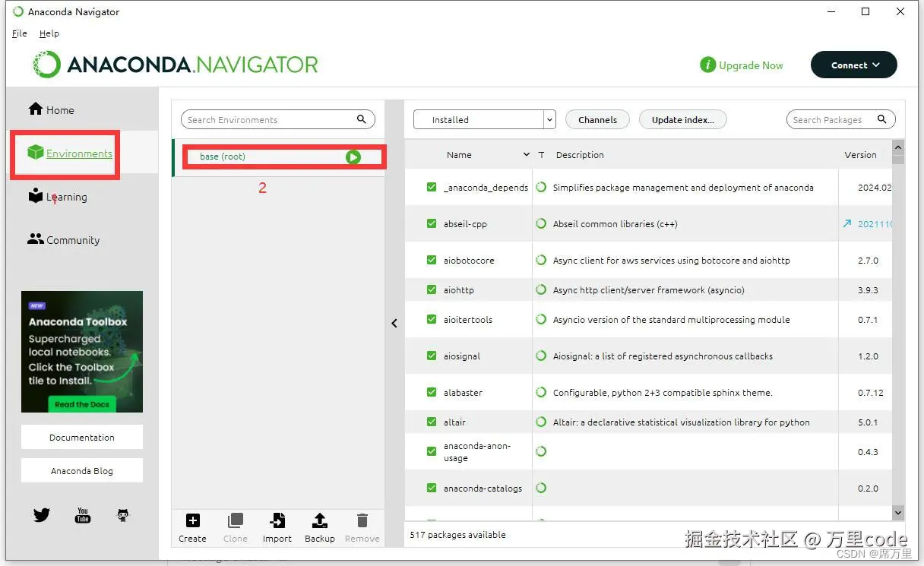Toggle the aiosignal checkbox

tap(432, 356)
